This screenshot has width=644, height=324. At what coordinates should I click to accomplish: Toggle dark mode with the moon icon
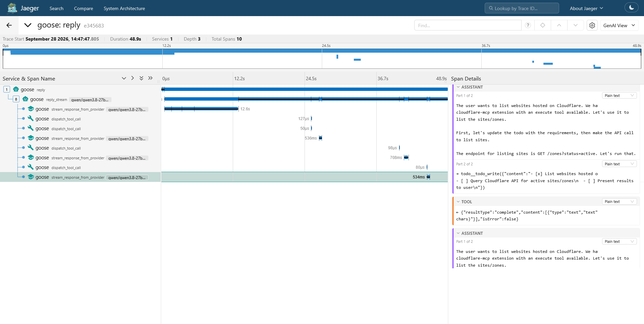[x=632, y=8]
